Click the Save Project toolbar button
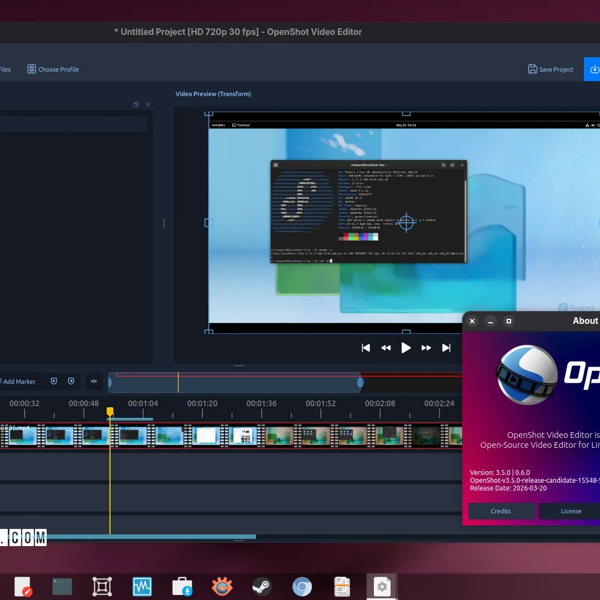 [550, 69]
